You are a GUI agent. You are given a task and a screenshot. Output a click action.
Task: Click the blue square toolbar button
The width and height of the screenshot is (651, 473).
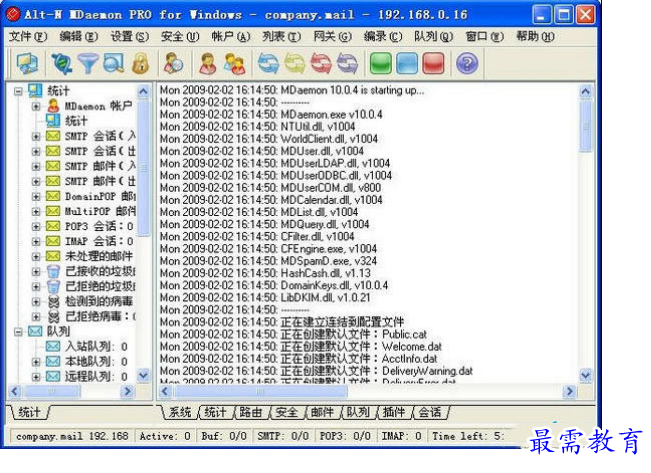coord(407,64)
